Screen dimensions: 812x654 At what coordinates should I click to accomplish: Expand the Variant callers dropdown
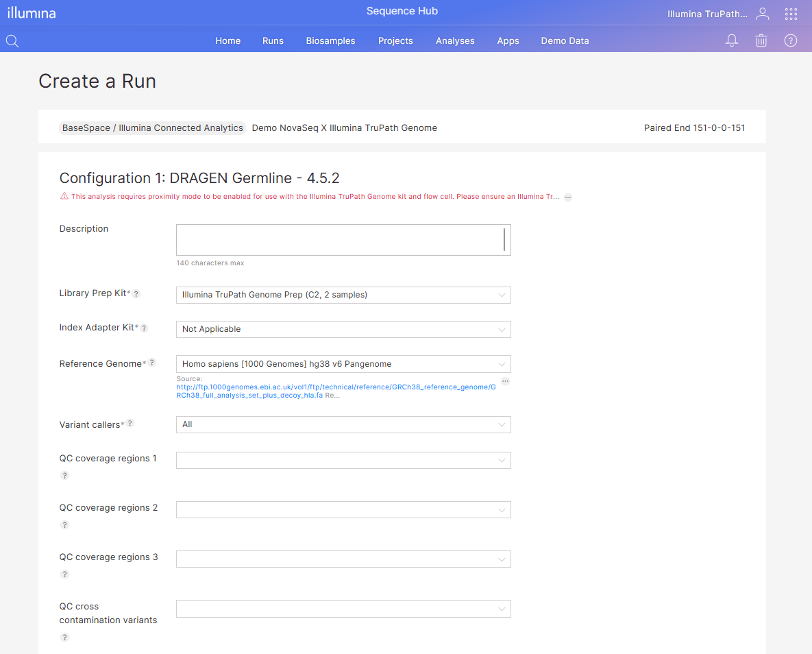343,424
